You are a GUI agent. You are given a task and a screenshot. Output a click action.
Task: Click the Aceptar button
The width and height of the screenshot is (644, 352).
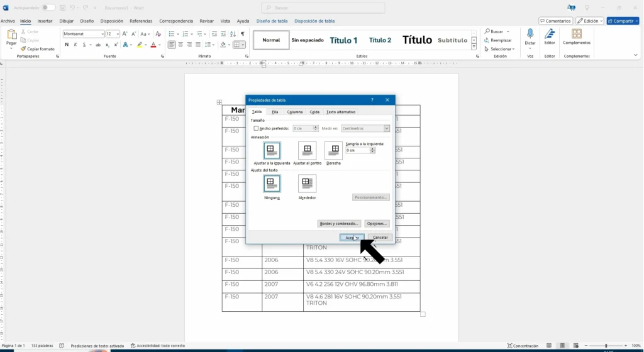352,238
